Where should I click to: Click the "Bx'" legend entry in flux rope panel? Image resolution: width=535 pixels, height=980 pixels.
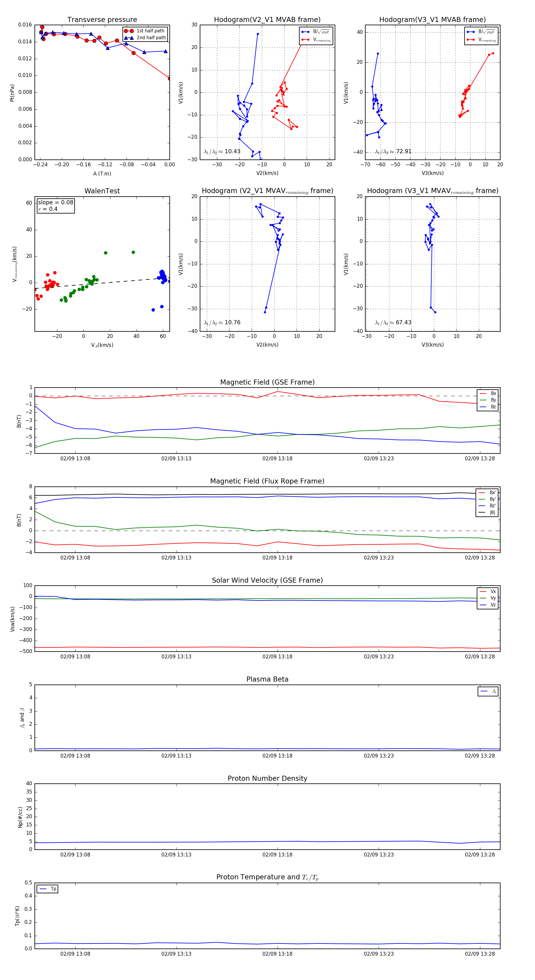487,493
